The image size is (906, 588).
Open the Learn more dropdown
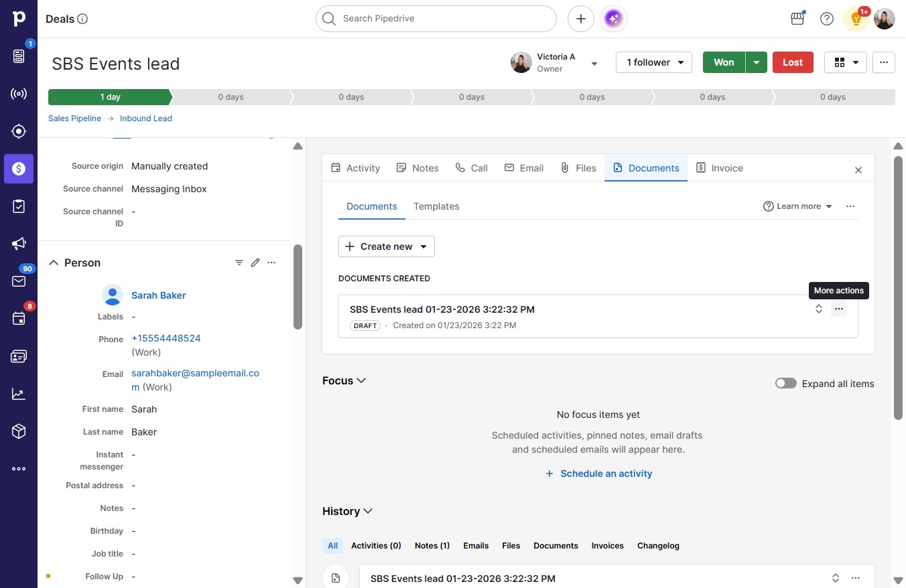click(798, 206)
